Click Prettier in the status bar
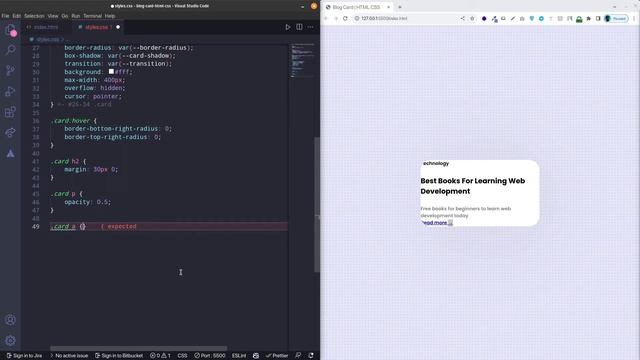 (x=277, y=356)
